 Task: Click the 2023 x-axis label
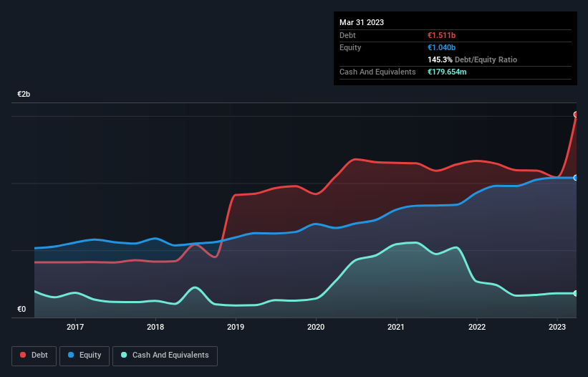[x=557, y=327]
